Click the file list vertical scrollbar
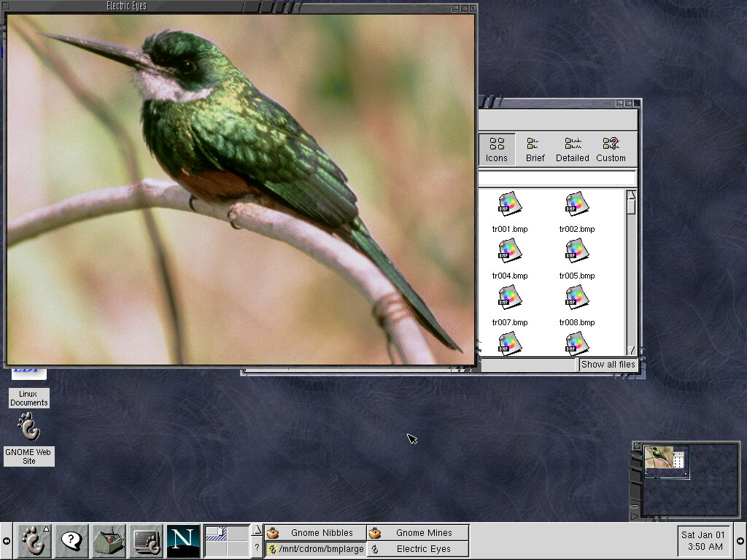 click(x=631, y=277)
